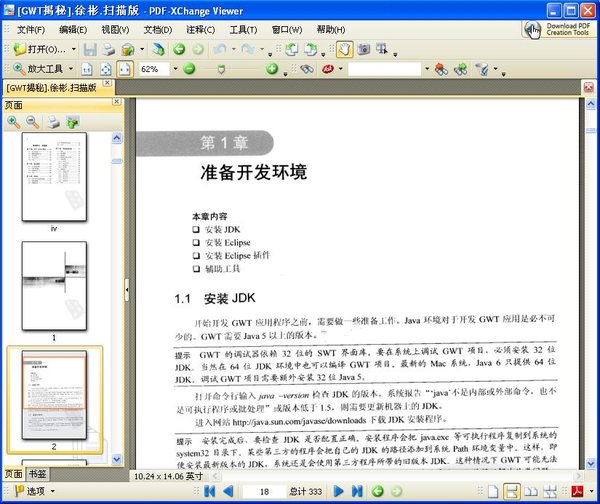Open the search box dropdown arrow

427,69
